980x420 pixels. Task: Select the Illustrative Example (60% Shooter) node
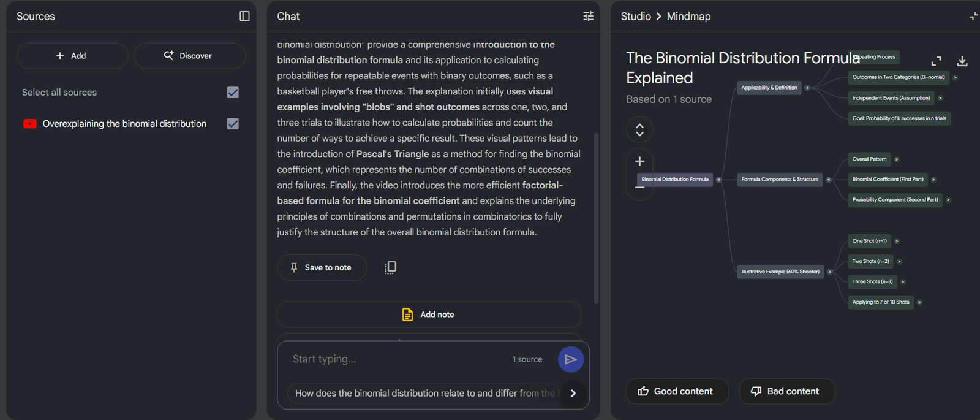click(780, 272)
